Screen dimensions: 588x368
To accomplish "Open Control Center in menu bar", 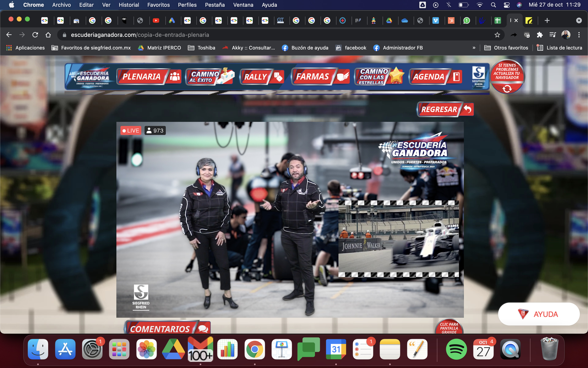I will pos(507,5).
